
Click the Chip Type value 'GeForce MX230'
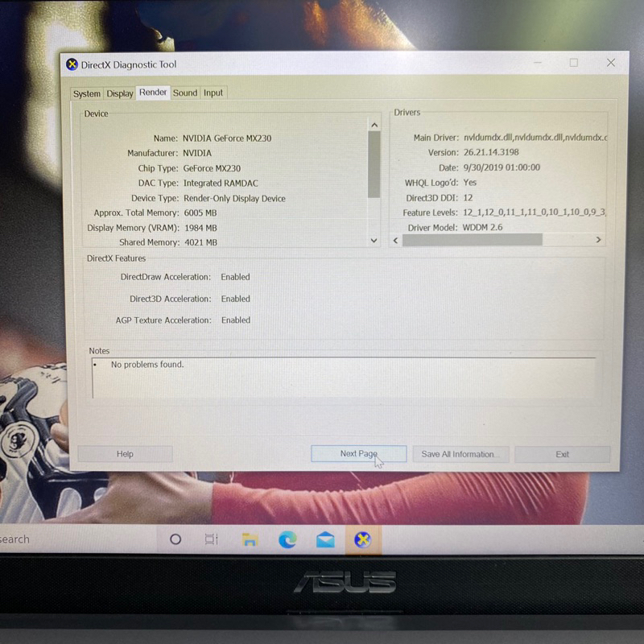click(212, 168)
